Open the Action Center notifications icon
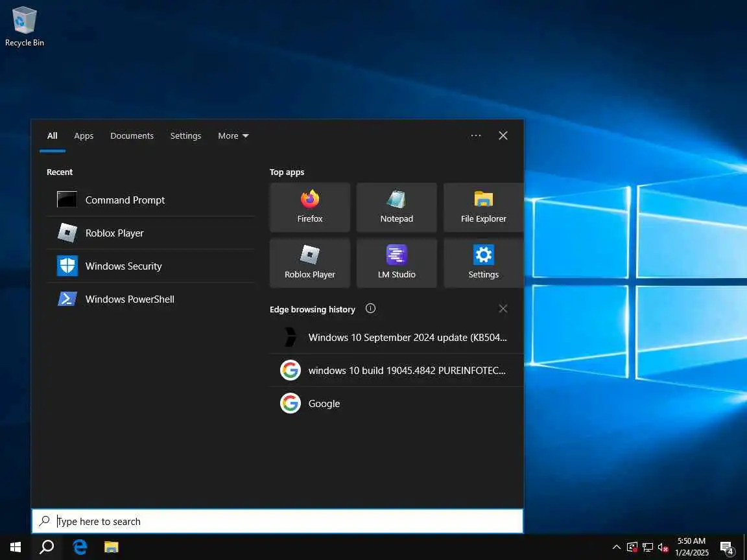747x560 pixels. 726,547
